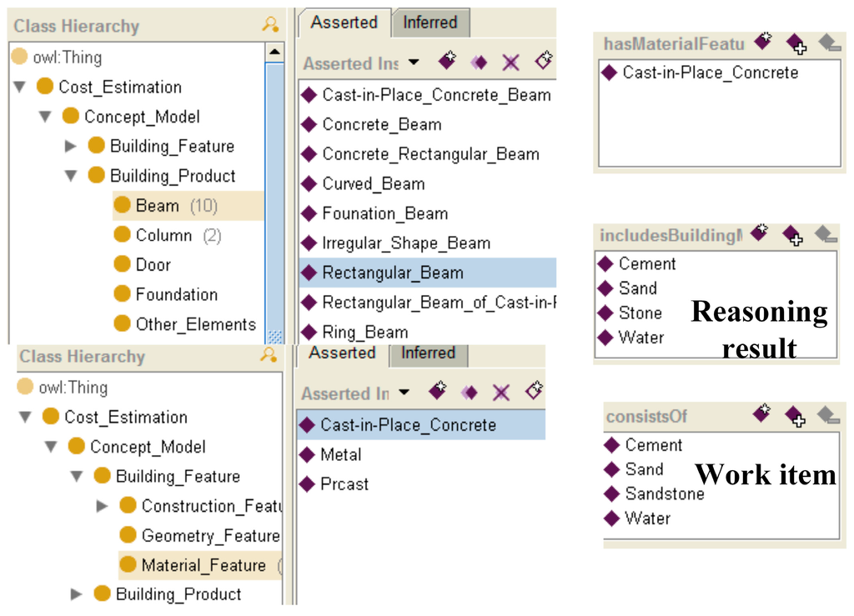Select the Geometry_Feature class
Viewport: 854px width, 616px height.
coord(209,536)
